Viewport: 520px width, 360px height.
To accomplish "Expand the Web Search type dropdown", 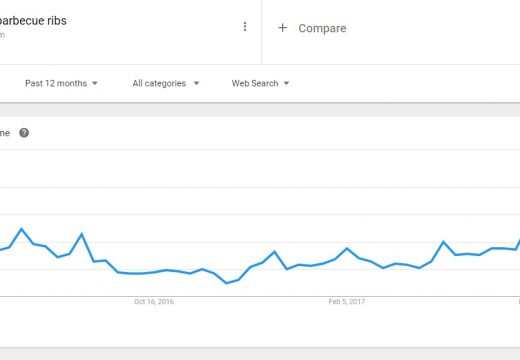I will pyautogui.click(x=260, y=83).
